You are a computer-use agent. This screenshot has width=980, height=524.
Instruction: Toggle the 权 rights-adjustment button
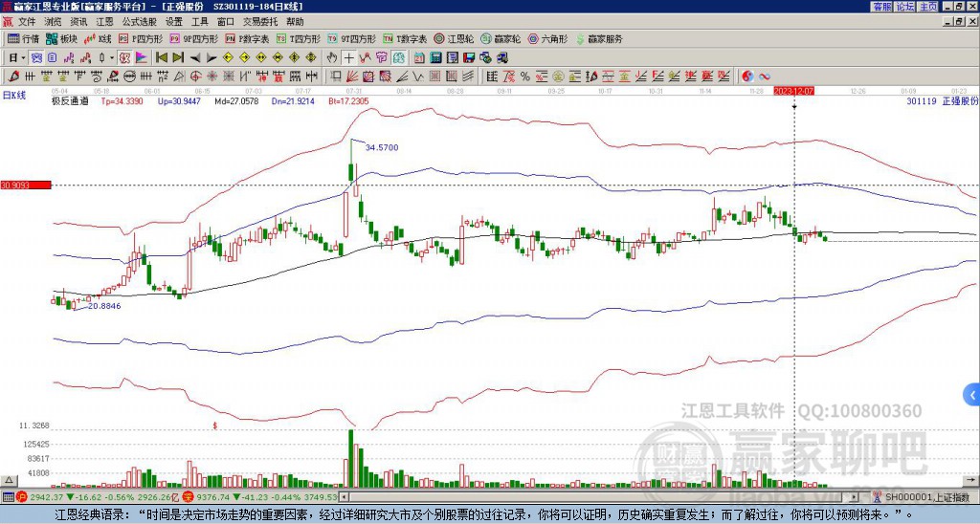coord(124,58)
